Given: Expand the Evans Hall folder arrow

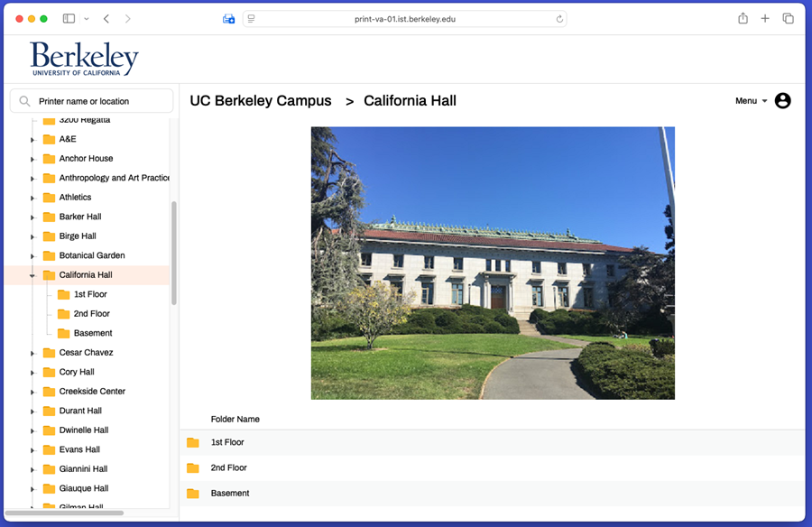Looking at the screenshot, I should point(32,450).
